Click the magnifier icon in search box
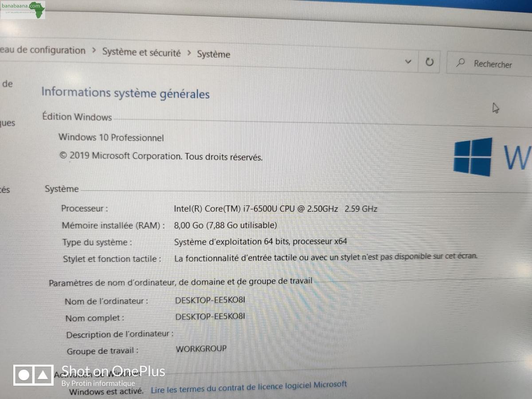The image size is (532, 399). [461, 63]
